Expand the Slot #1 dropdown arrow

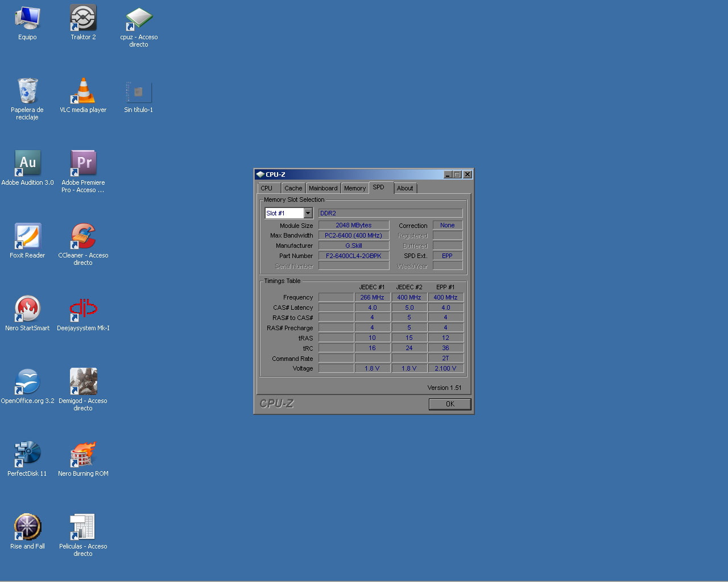(308, 213)
